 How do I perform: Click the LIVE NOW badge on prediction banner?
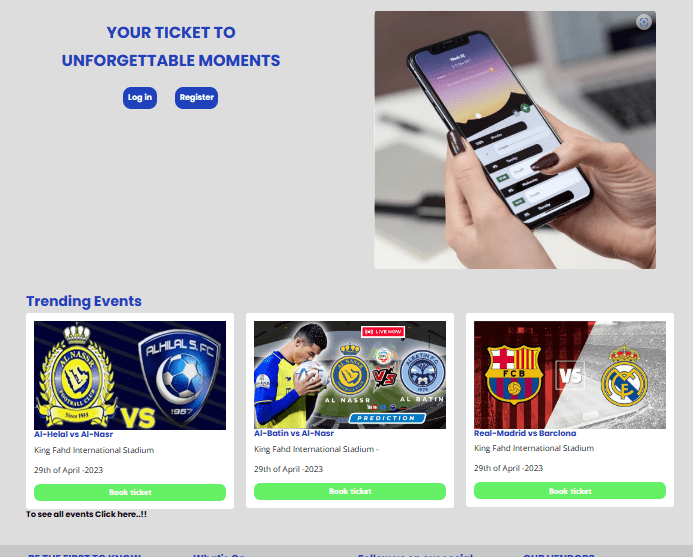(383, 332)
